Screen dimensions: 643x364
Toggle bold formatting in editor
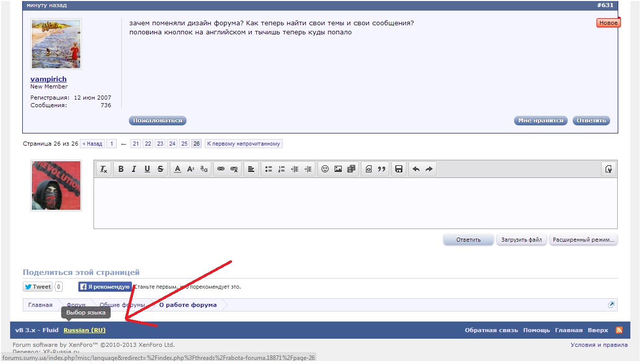click(x=121, y=169)
